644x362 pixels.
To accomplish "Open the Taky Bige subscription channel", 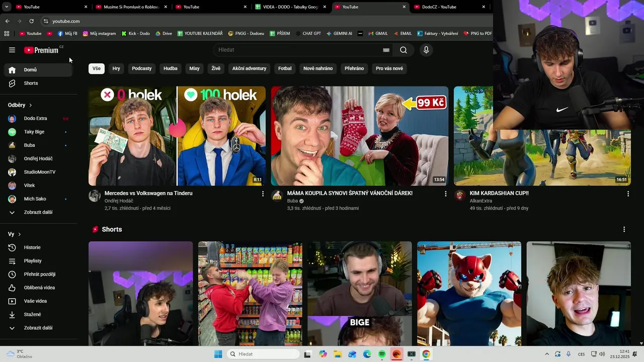I will [x=38, y=132].
